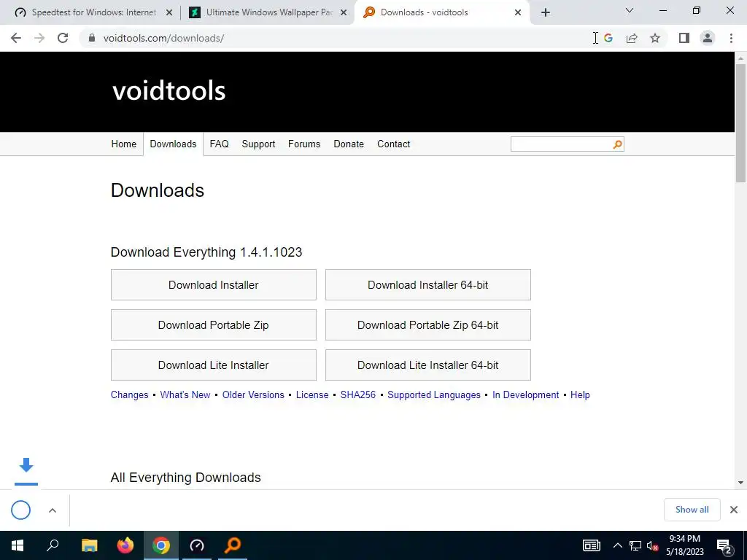Click Download Portable Zip 64-bit
Screen dimensions: 747x560
pos(427,324)
